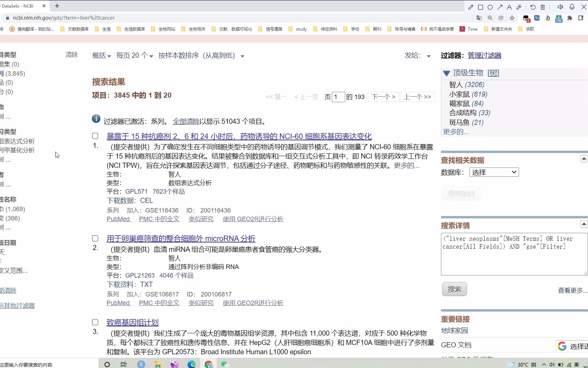Open result title 用于卵巢癌筛查的整合细胞外 microRNA 分析
Screen dimensions: 588x368
click(x=181, y=238)
